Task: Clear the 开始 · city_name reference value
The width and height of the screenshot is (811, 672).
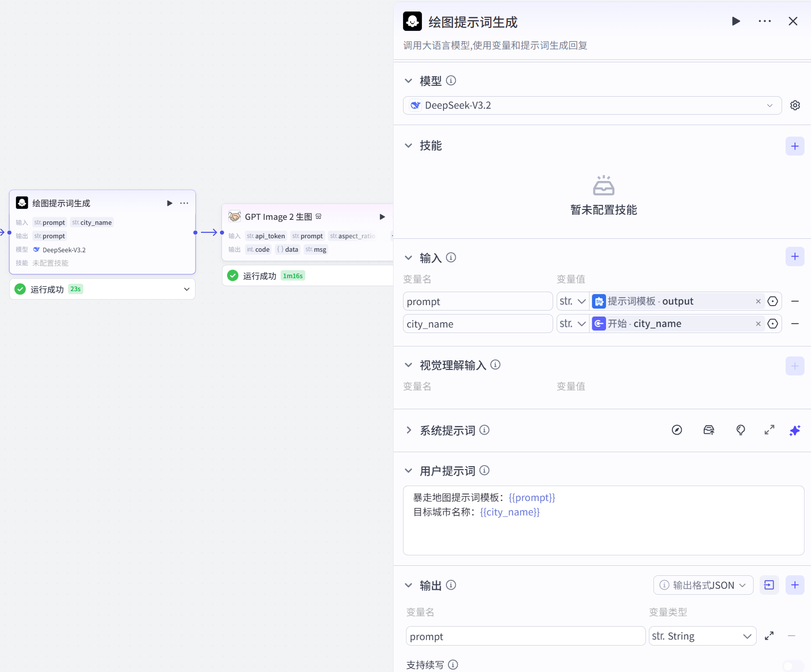Action: [758, 324]
